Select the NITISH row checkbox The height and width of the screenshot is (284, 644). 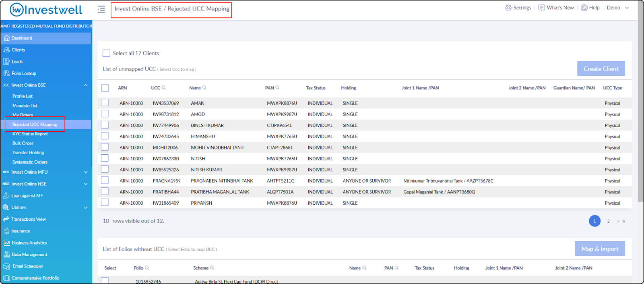(105, 158)
